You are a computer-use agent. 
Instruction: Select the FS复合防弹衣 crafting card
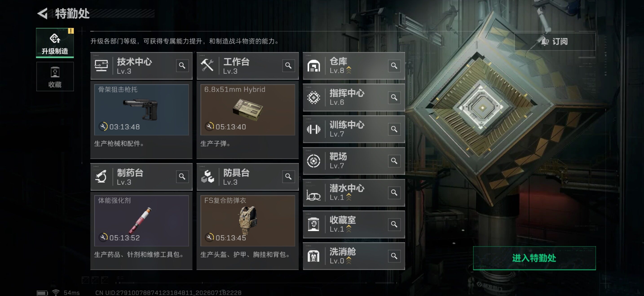pyautogui.click(x=248, y=221)
